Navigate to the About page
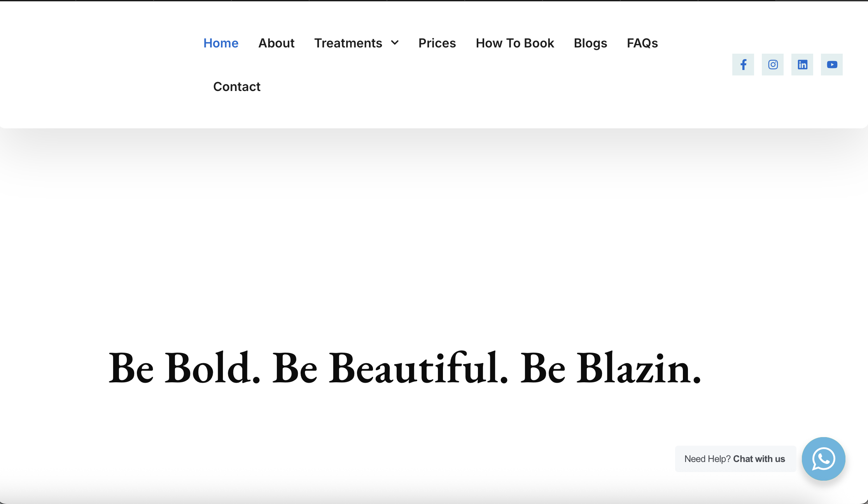 coord(276,43)
